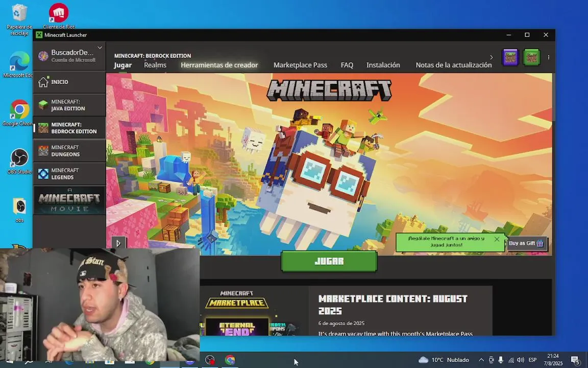Click the green-framed Minecraft block icon
Image resolution: width=588 pixels, height=368 pixels.
pyautogui.click(x=531, y=57)
